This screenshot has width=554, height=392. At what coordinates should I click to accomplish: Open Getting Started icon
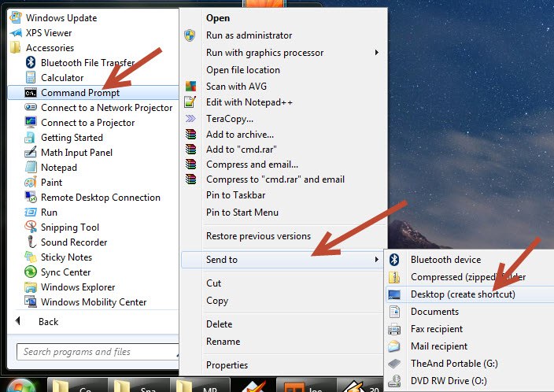click(x=30, y=138)
